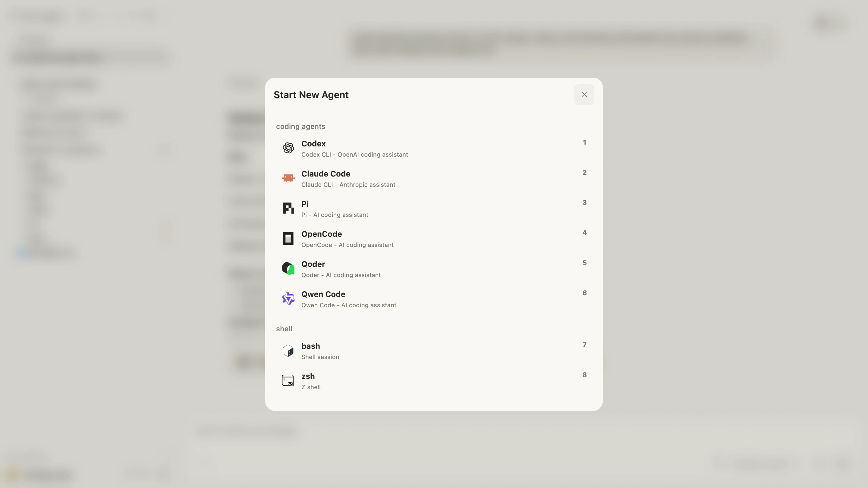868x488 pixels.
Task: Select the Qwen Code agent title
Action: [323, 294]
